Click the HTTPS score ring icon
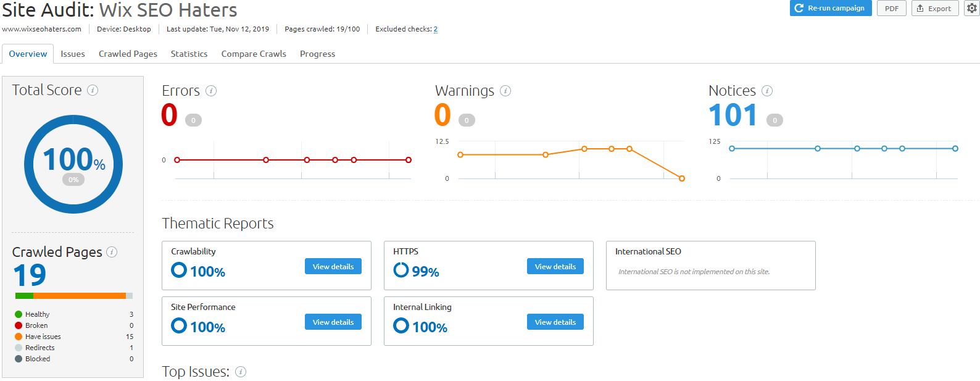This screenshot has width=980, height=381. (x=401, y=270)
